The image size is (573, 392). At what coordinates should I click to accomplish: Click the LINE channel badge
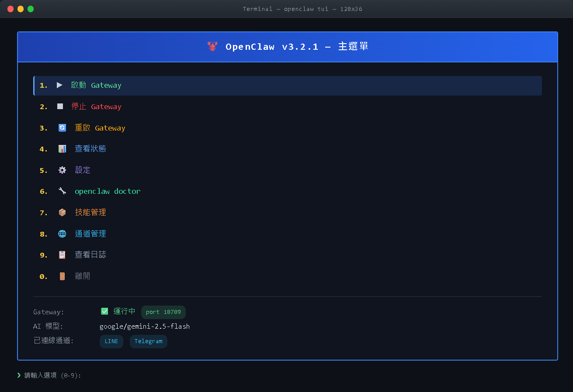(111, 341)
